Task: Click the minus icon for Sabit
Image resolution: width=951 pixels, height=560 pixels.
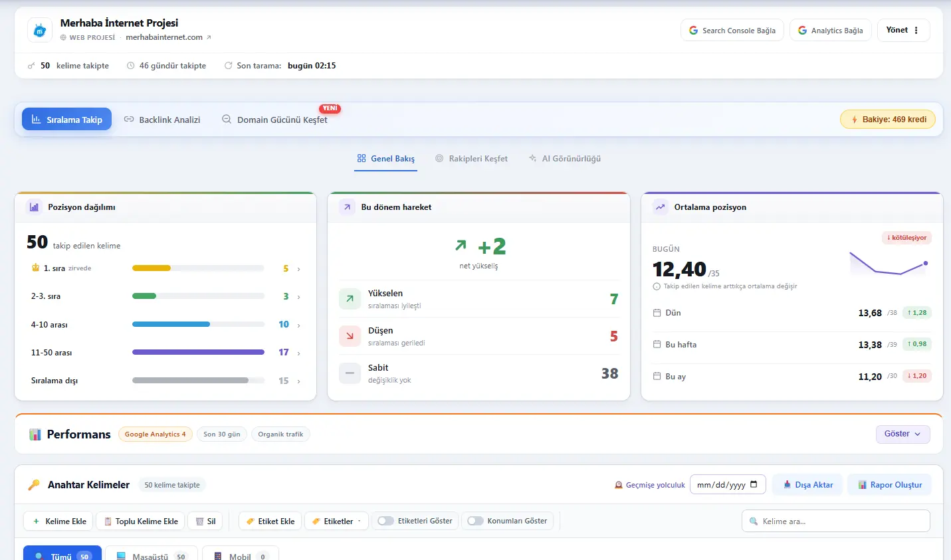Action: point(350,373)
